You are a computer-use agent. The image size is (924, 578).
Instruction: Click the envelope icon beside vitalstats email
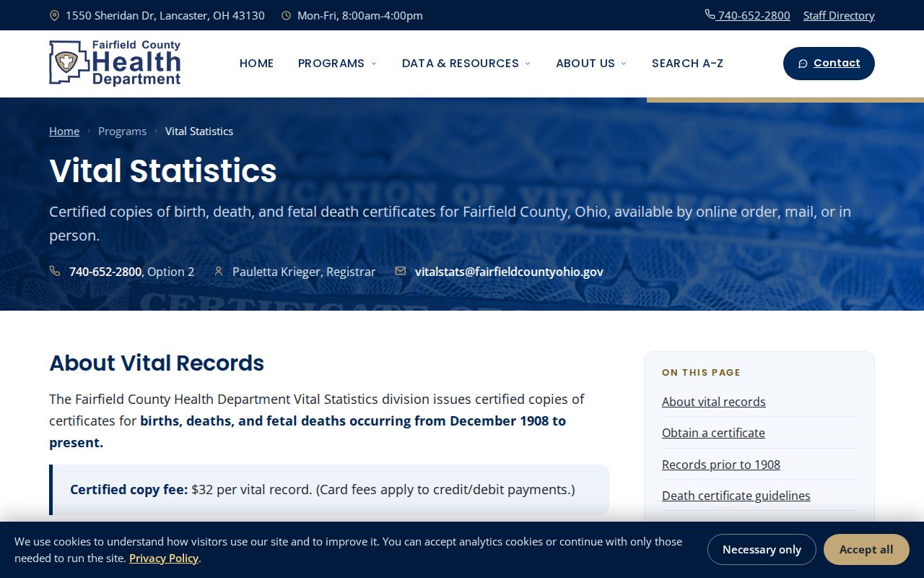tap(401, 271)
